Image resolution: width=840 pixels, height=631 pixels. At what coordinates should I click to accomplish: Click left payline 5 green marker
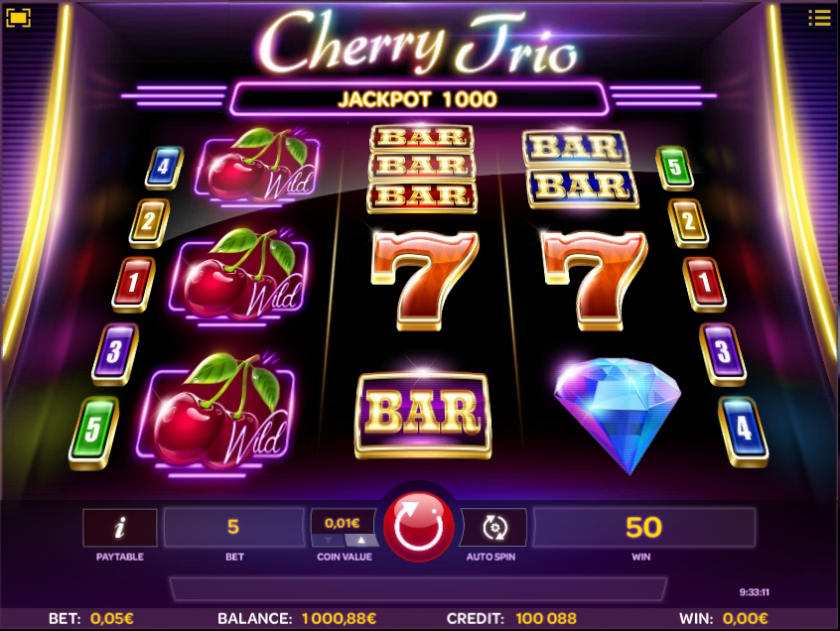point(93,433)
